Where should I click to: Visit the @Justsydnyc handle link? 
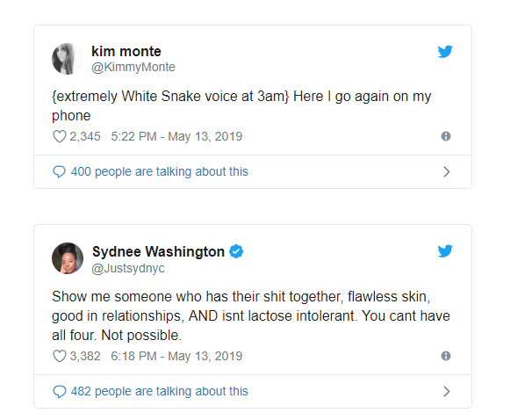128,267
